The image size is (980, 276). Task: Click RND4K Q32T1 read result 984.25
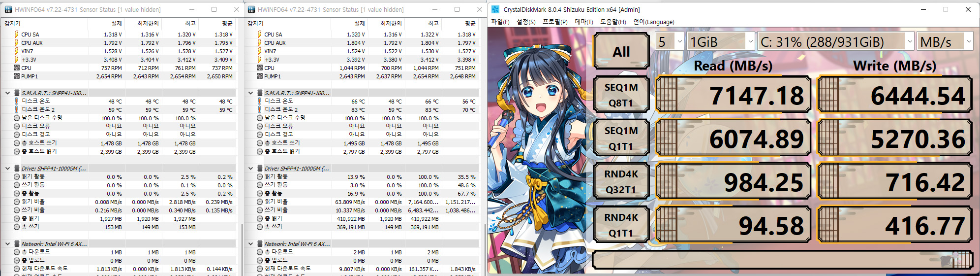click(734, 181)
